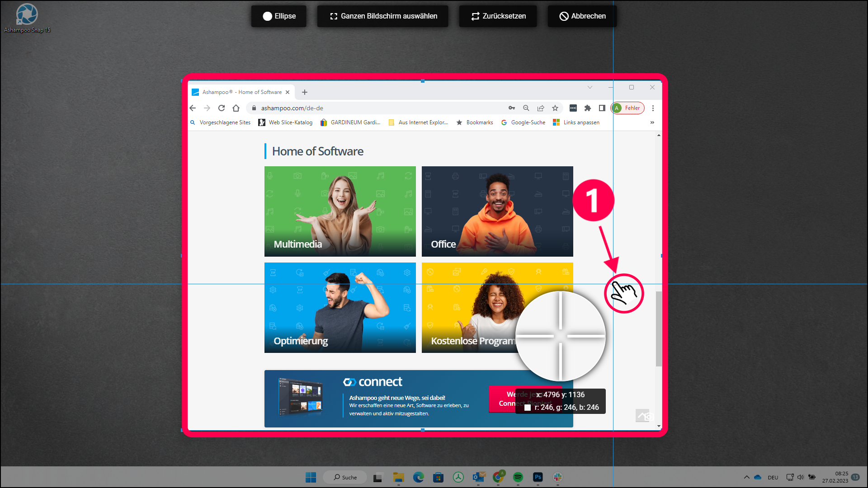Image resolution: width=868 pixels, height=488 pixels.
Task: Open the Chrome three-dot menu
Action: [653, 108]
